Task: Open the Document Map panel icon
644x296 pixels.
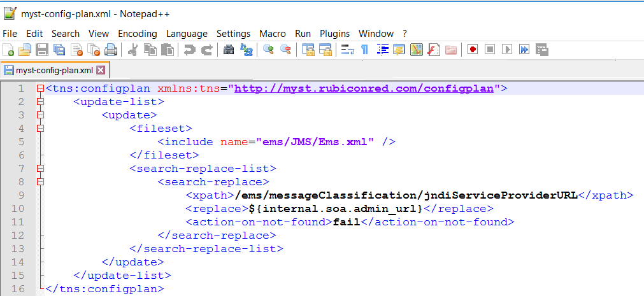Action: pyautogui.click(x=417, y=50)
